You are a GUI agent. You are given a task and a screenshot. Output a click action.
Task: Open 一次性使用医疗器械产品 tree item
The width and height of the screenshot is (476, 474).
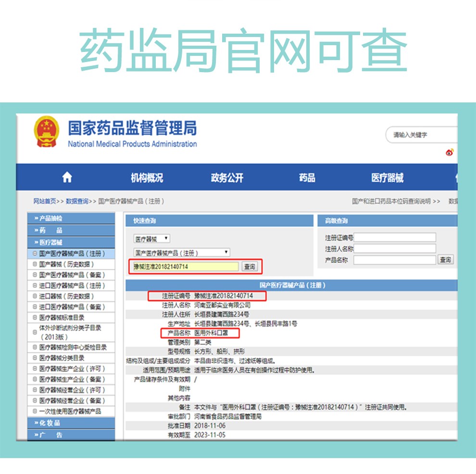click(70, 412)
